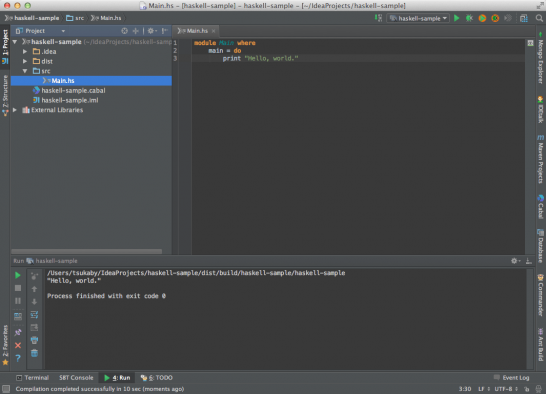This screenshot has width=546, height=394.
Task: Open Ant Build side panel
Action: 540,345
